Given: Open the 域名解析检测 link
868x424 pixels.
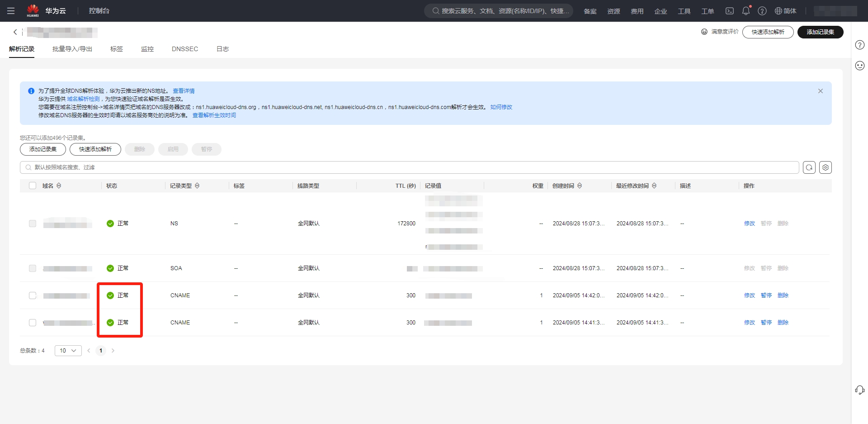Looking at the screenshot, I should [x=83, y=99].
